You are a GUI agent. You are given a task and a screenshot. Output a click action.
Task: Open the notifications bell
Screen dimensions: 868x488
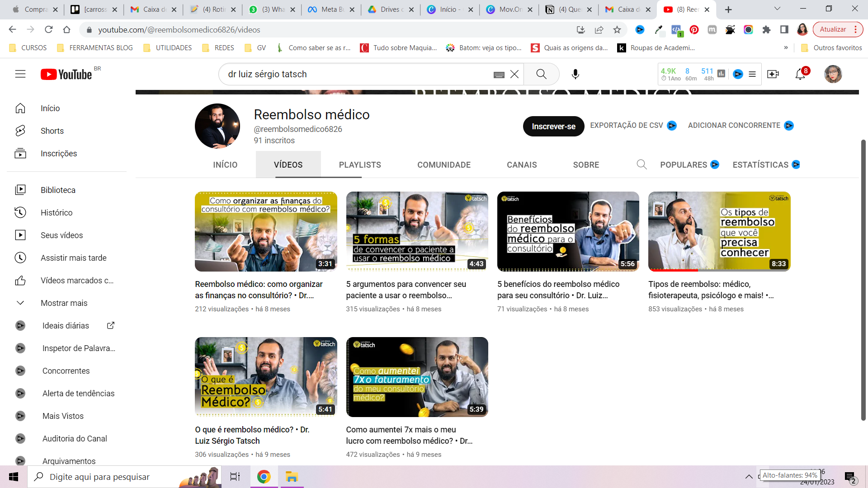coord(800,74)
